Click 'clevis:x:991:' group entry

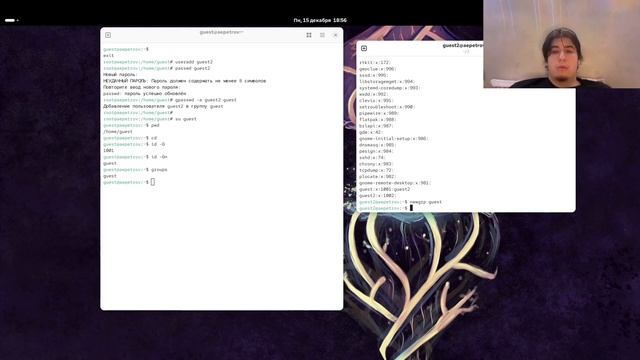[x=376, y=100]
